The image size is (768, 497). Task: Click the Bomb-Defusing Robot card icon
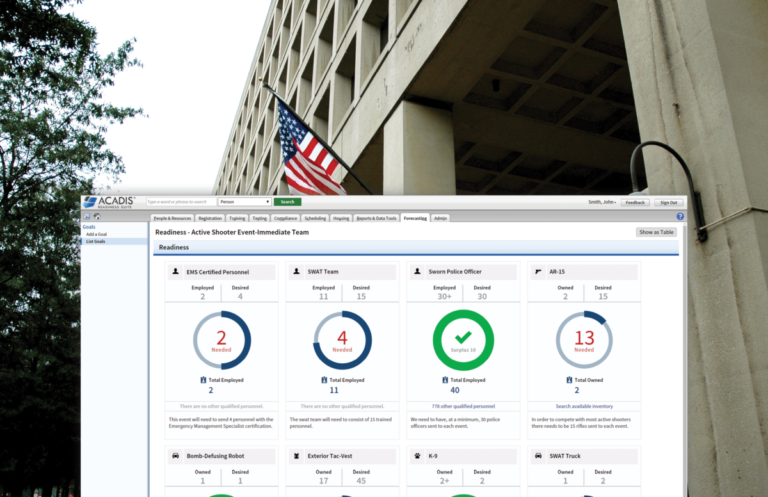pyautogui.click(x=176, y=455)
